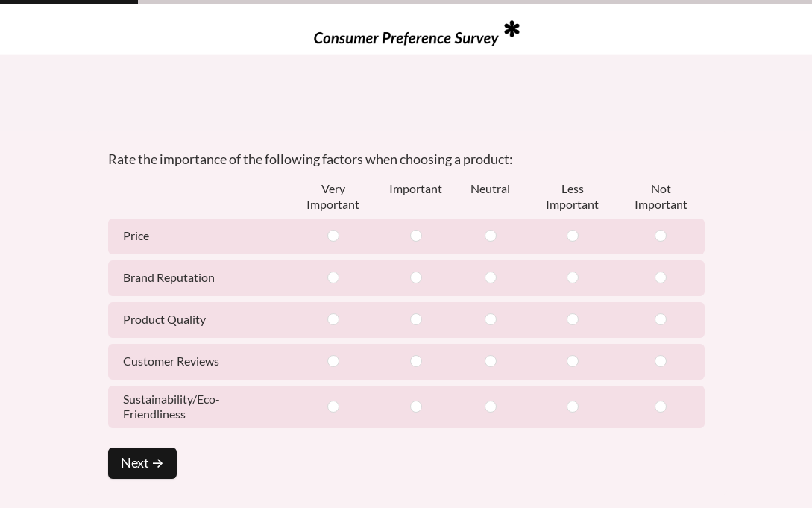Rate Price as Very Important
This screenshot has width=812, height=508.
click(333, 236)
